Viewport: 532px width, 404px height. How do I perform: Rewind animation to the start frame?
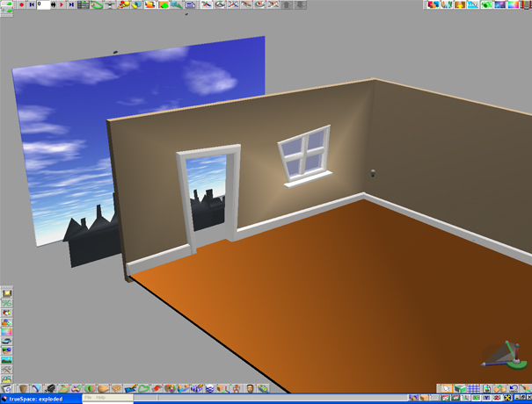33,4
